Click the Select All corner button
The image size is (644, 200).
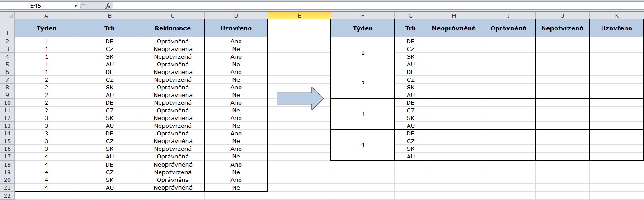pyautogui.click(x=7, y=16)
